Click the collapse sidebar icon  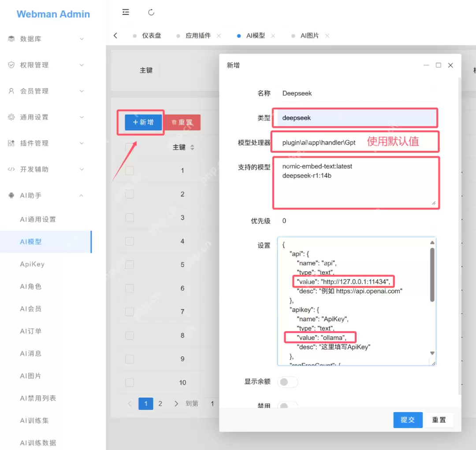126,13
